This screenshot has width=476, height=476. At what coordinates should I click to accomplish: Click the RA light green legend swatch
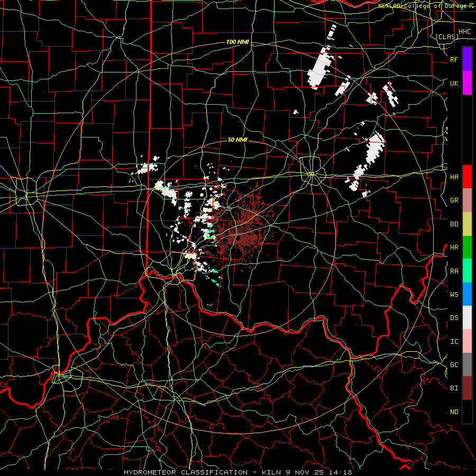pyautogui.click(x=467, y=271)
